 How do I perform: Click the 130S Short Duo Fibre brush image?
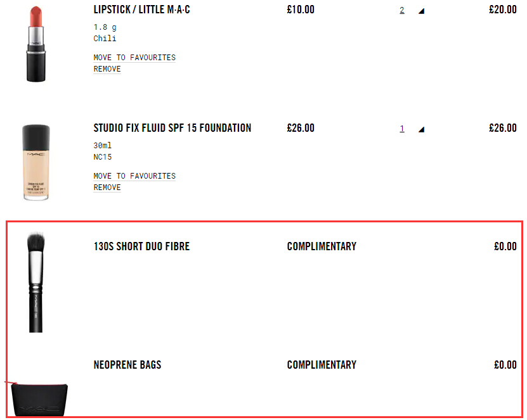click(36, 281)
